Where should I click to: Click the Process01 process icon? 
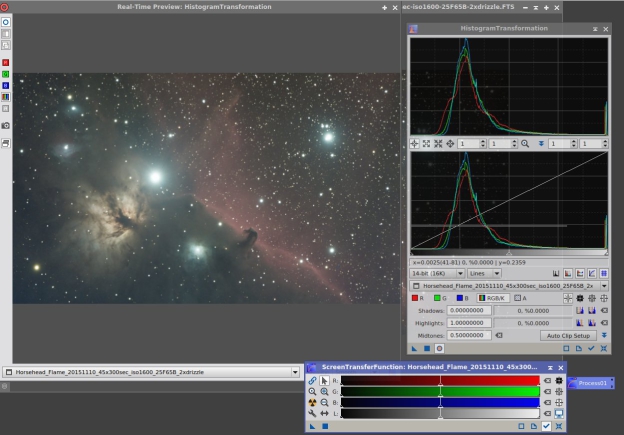pyautogui.click(x=591, y=383)
